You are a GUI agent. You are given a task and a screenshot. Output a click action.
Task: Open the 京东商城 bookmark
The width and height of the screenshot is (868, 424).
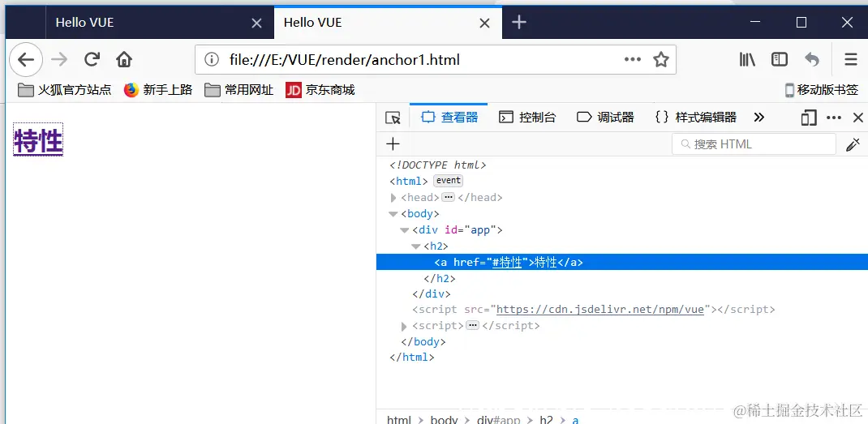320,90
